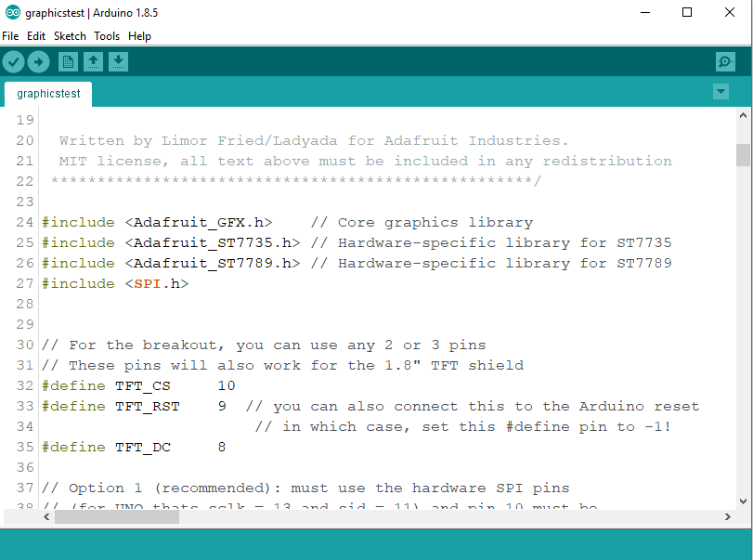Click the '#include' keyword on line 24
This screenshot has height=560, width=753.
(78, 222)
